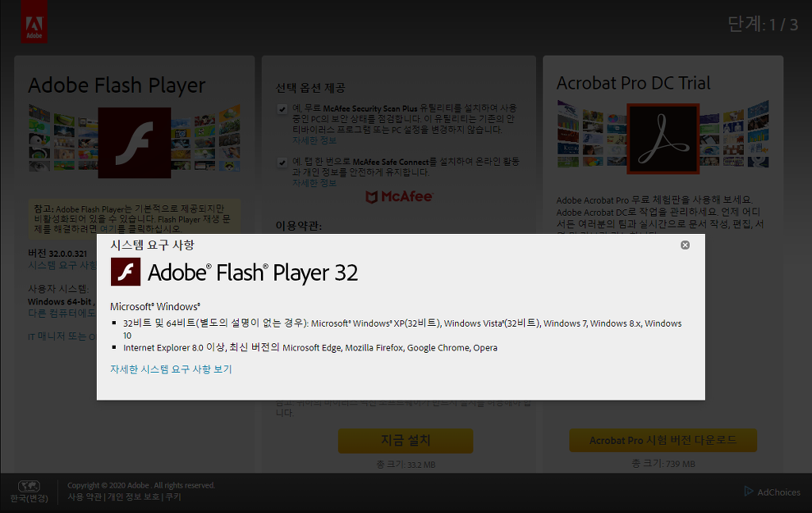
Task: Click the Acrobat Pro 시험 버전 다운로드 button
Action: (663, 440)
